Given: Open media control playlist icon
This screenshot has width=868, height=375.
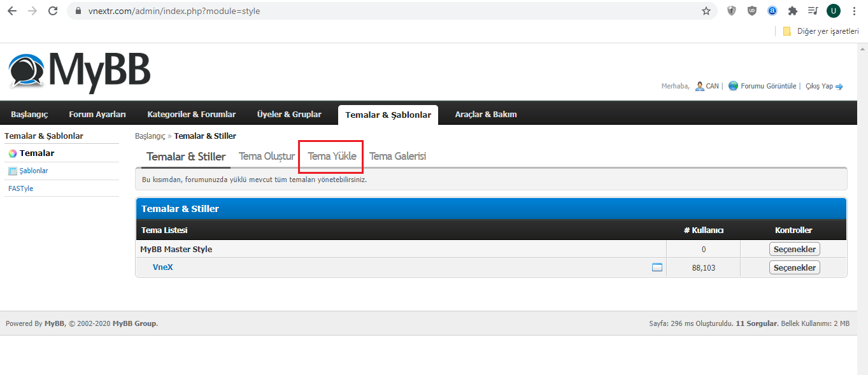Looking at the screenshot, I should coord(813,11).
